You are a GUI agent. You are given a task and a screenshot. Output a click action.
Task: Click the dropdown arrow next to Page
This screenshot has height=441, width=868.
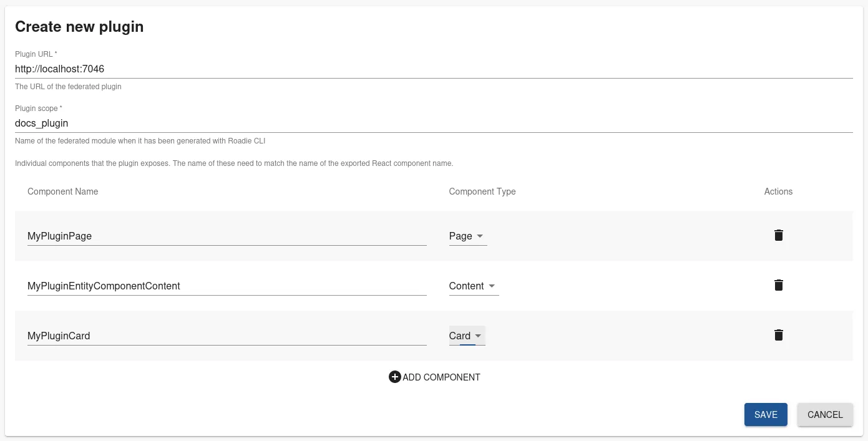(x=480, y=236)
